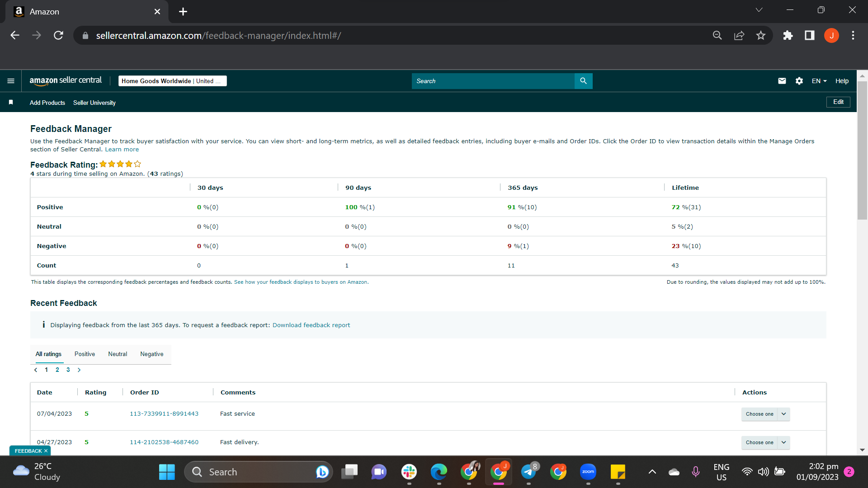This screenshot has height=488, width=868.
Task: Click the amazon seller central logo
Action: pos(66,81)
